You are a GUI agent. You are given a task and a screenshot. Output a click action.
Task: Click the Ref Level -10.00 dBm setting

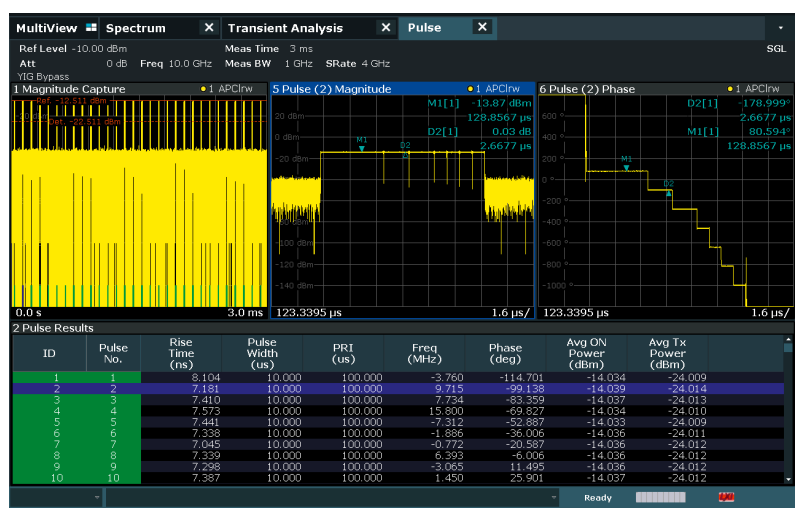[x=73, y=49]
